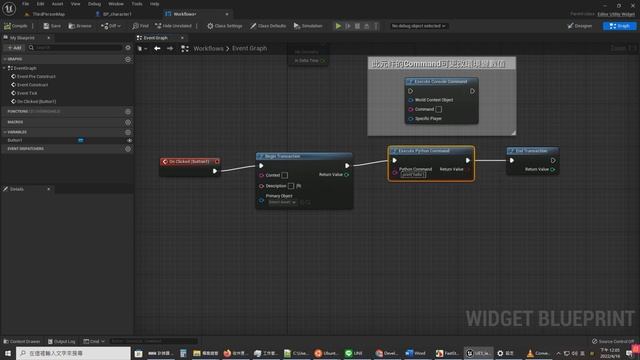Switch to Designer mode
Viewport: 640px width, 360px height.
point(580,26)
